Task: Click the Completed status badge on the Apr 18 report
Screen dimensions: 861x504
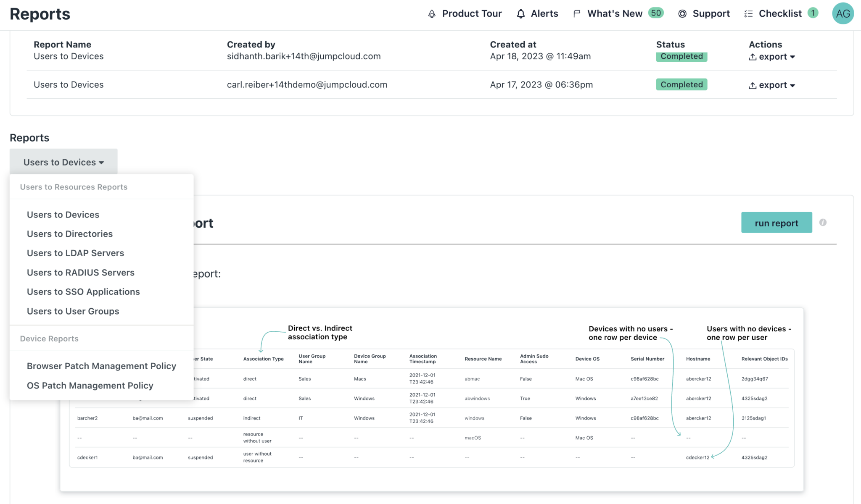Action: click(x=681, y=56)
